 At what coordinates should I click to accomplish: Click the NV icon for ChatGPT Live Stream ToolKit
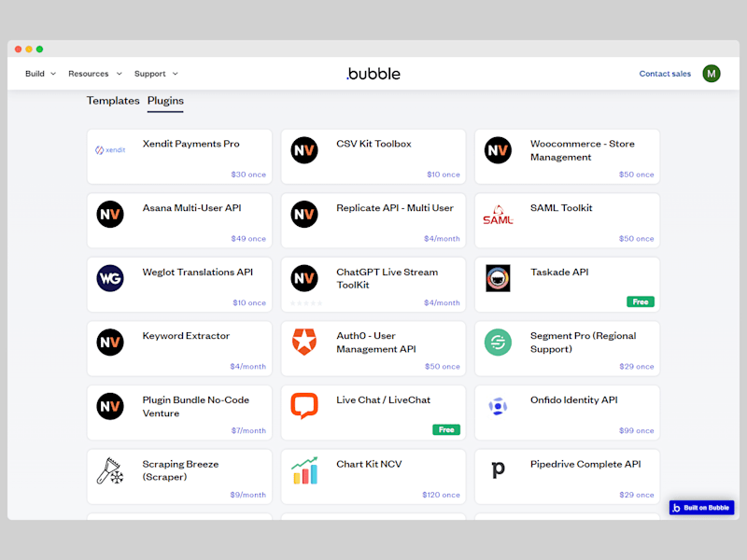tap(304, 278)
